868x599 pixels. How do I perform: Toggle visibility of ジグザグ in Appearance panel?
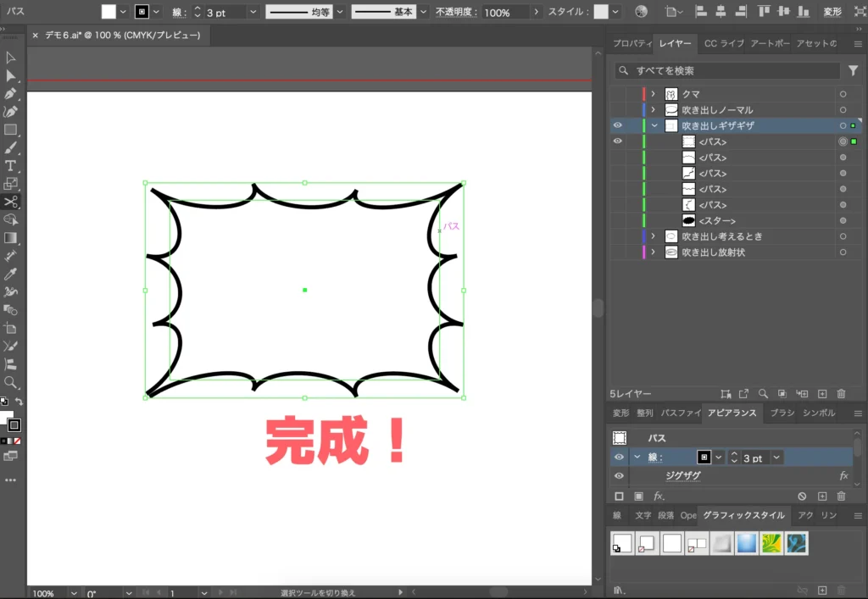coord(619,475)
